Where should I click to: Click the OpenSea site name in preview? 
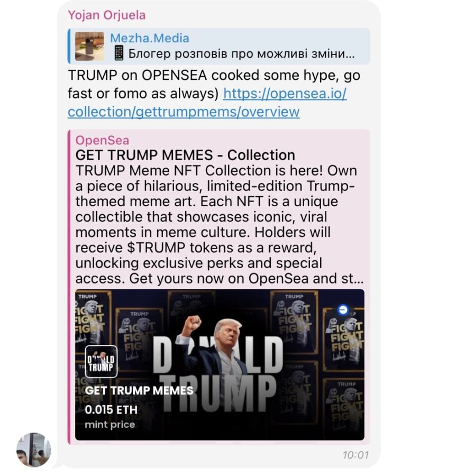(102, 140)
